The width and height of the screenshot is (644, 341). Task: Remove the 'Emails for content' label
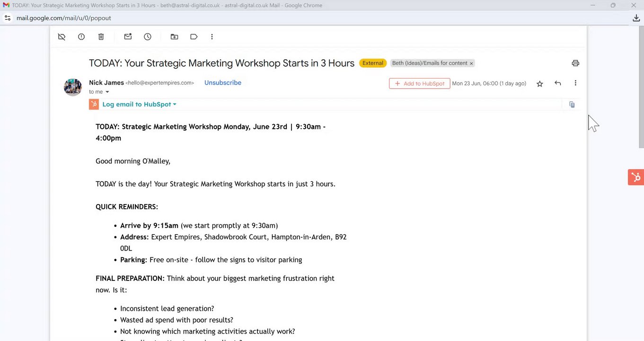pyautogui.click(x=471, y=63)
